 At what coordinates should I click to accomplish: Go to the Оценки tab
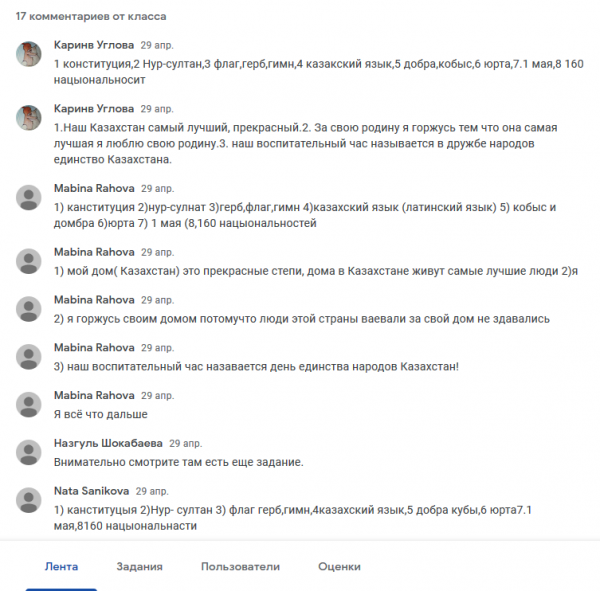point(339,566)
